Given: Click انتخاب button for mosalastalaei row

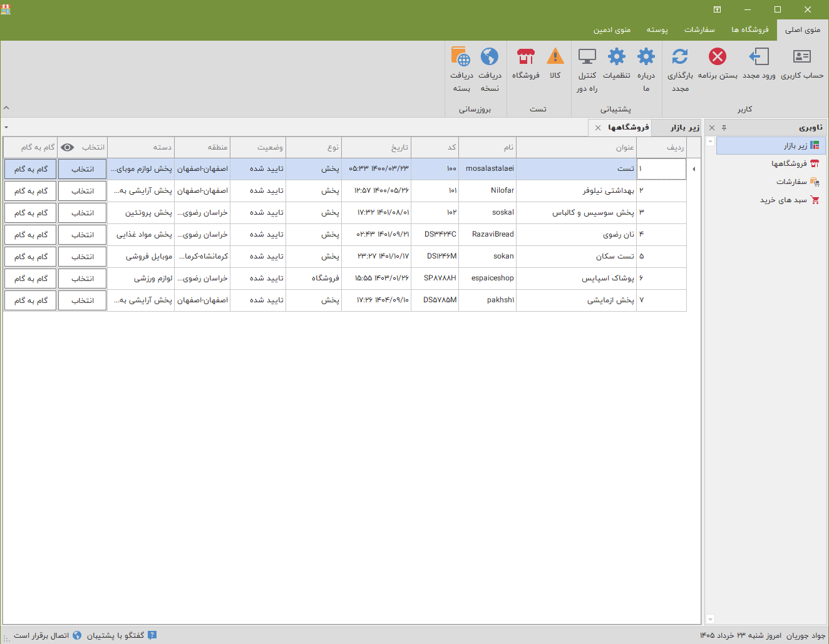Looking at the screenshot, I should click(x=83, y=169).
